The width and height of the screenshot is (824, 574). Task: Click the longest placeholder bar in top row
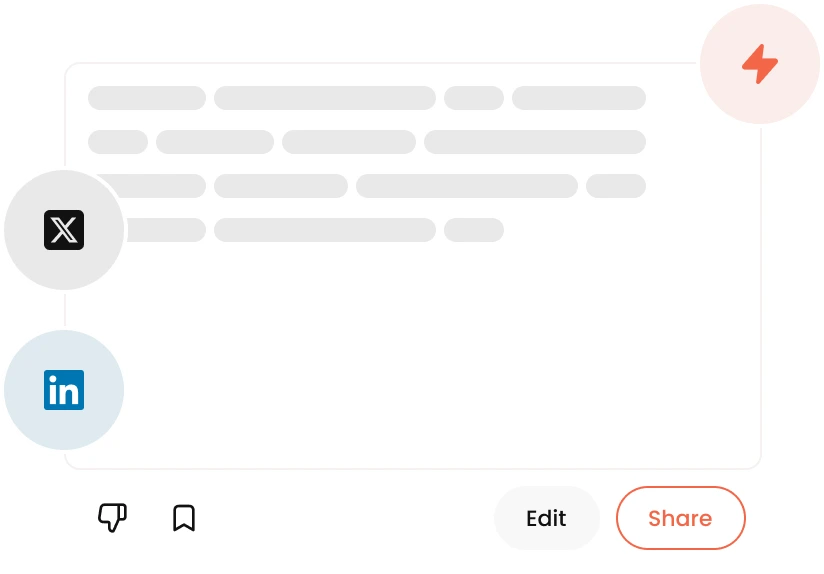pyautogui.click(x=325, y=98)
